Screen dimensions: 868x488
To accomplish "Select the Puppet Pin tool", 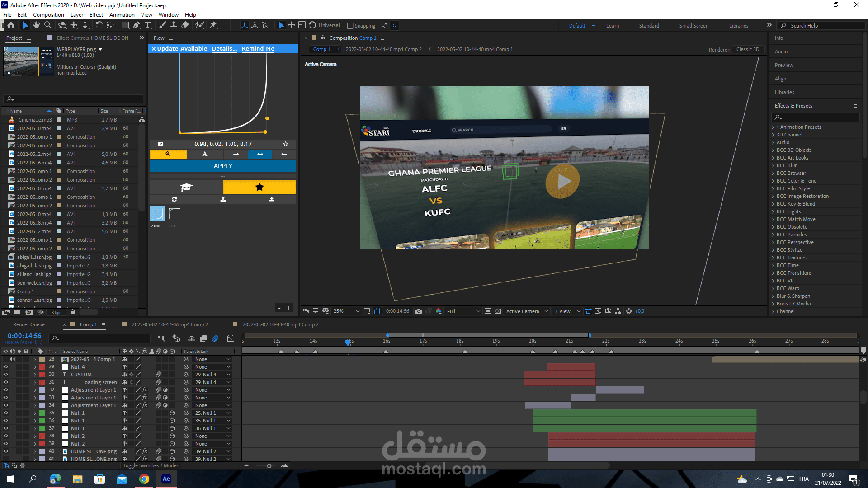I will (x=213, y=25).
